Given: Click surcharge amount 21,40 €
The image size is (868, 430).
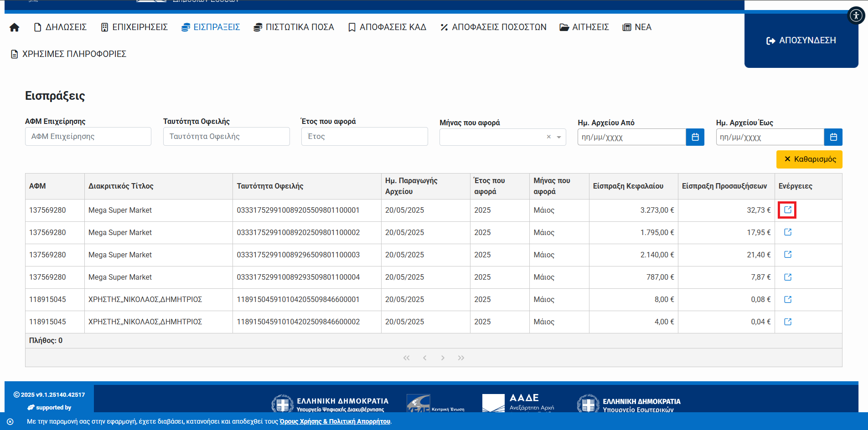Looking at the screenshot, I should [x=759, y=255].
